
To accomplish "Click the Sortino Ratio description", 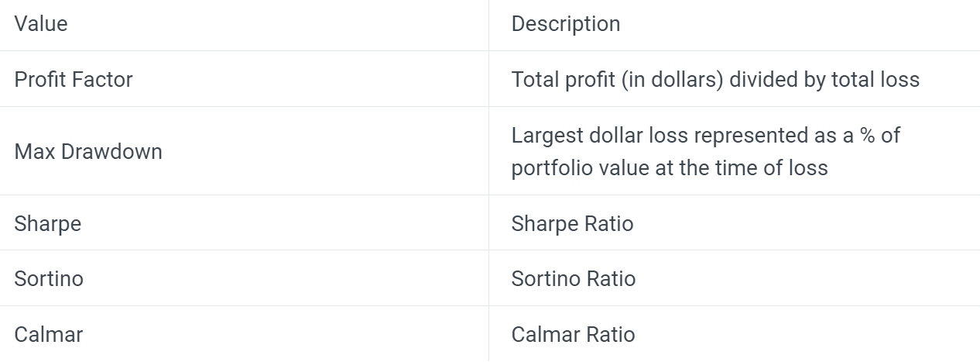I will (x=574, y=278).
